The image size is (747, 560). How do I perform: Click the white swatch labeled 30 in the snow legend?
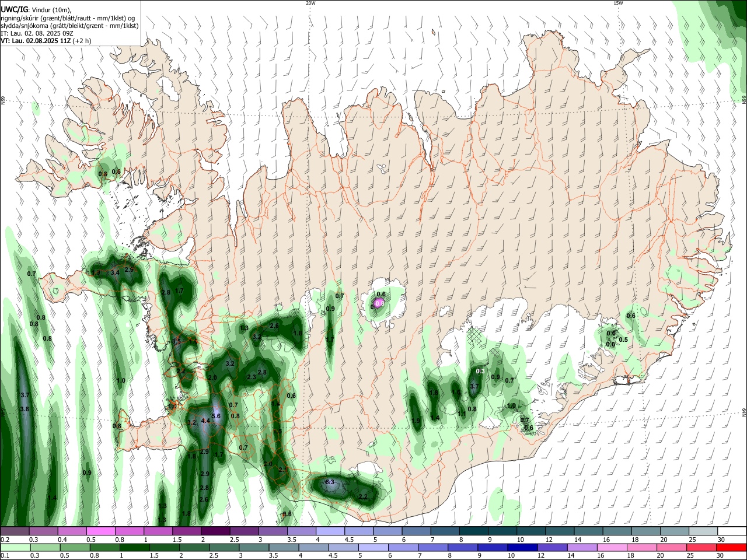tap(731, 531)
